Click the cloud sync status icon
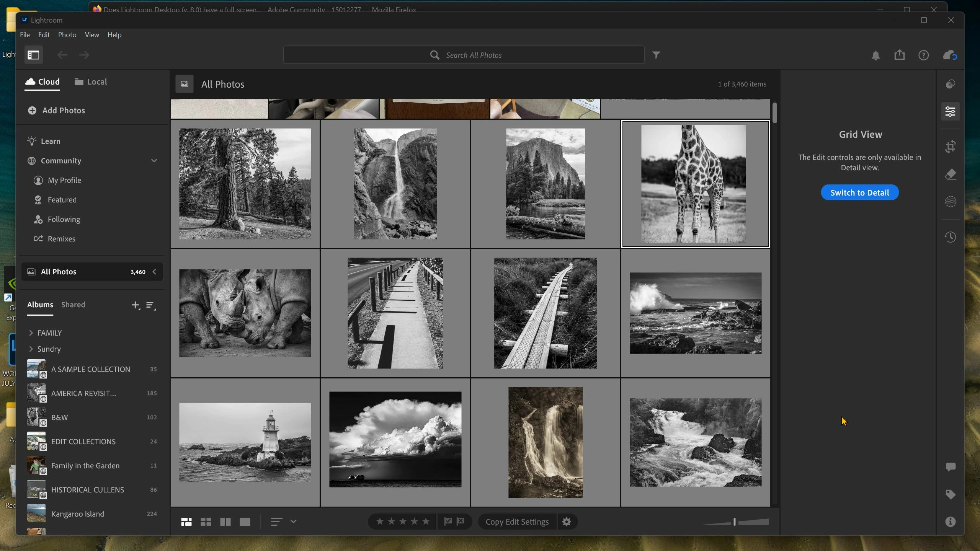Image resolution: width=980 pixels, height=551 pixels. pyautogui.click(x=950, y=55)
